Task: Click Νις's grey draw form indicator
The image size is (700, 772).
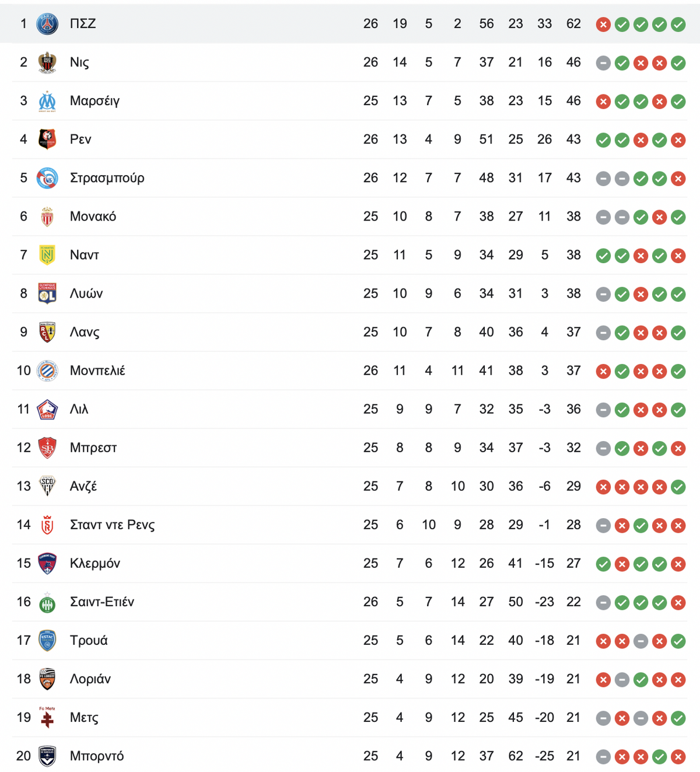Action: (603, 62)
